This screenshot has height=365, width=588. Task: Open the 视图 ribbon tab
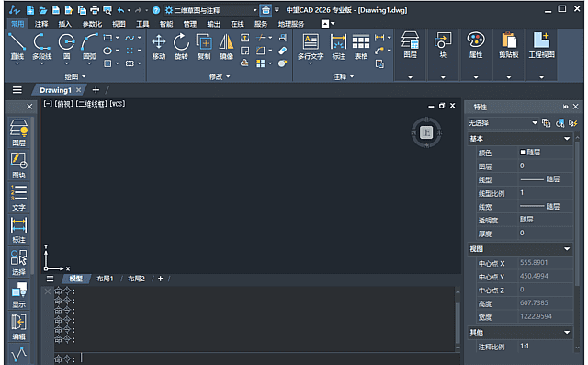point(119,24)
